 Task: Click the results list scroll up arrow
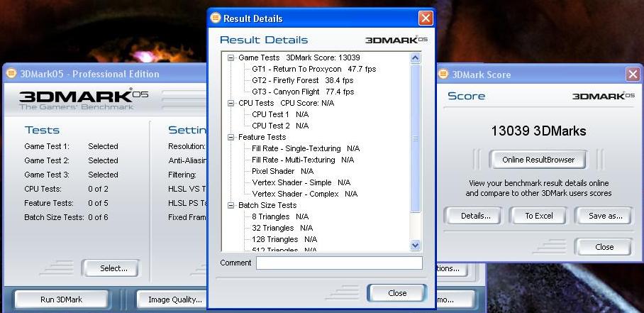point(415,58)
